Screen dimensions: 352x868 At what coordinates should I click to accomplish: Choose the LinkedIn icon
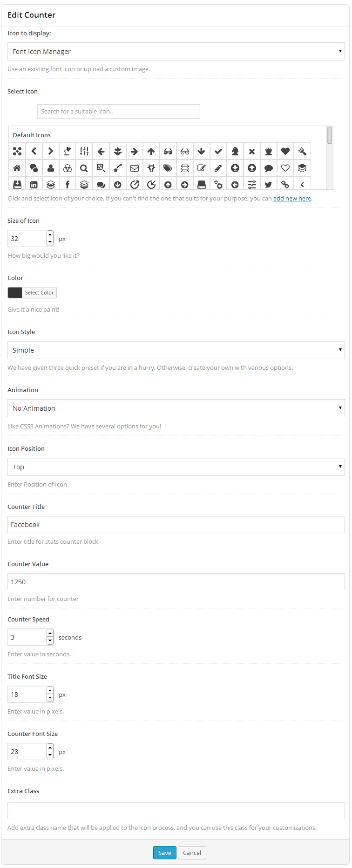(x=34, y=185)
